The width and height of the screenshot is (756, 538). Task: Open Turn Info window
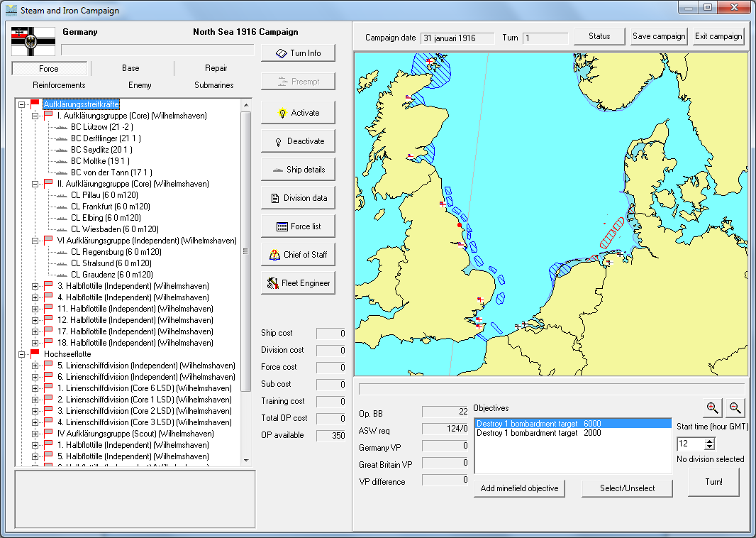(298, 53)
